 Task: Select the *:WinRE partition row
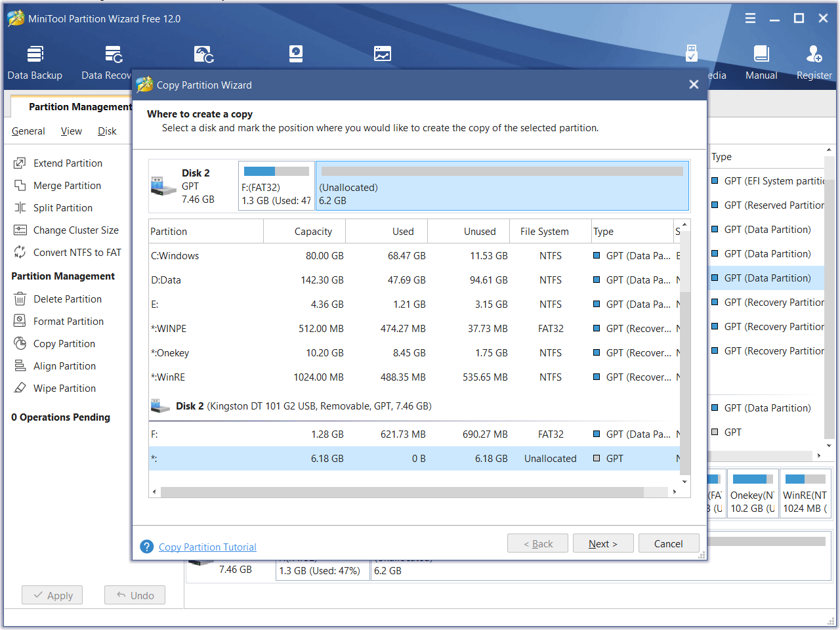(x=414, y=377)
